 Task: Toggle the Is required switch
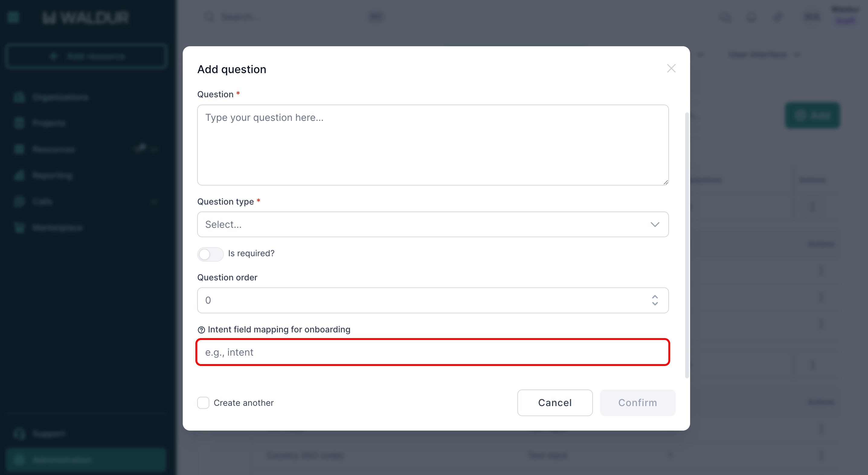coord(210,254)
